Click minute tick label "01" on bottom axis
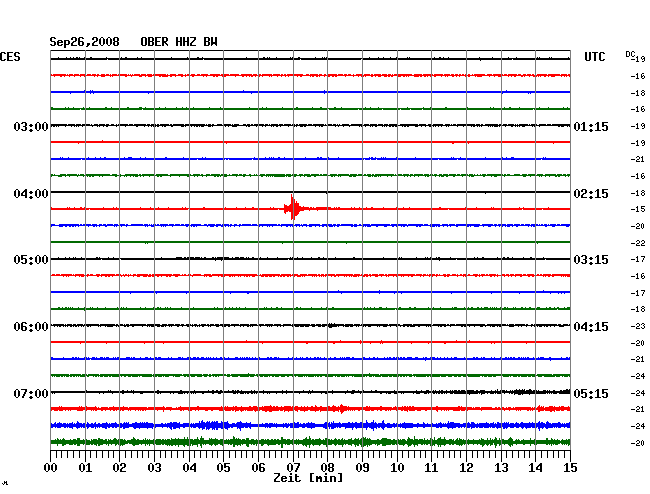The image size is (650, 494). [85, 468]
